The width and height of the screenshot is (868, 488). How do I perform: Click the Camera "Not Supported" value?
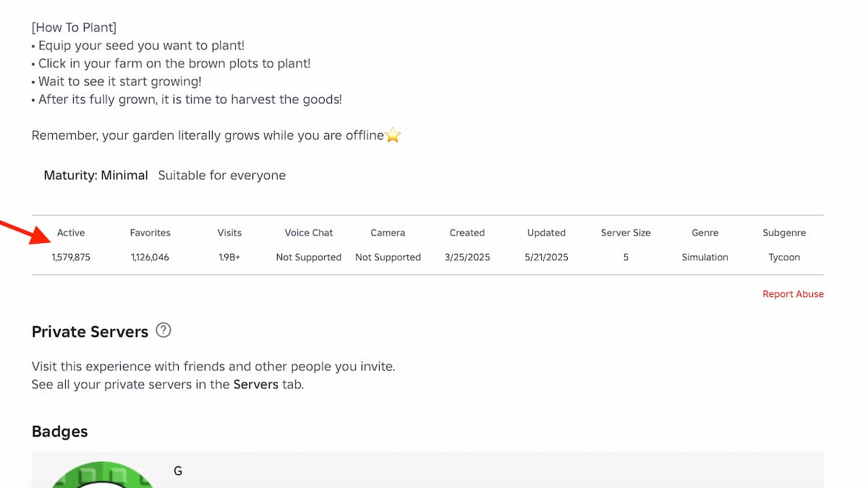tap(388, 257)
